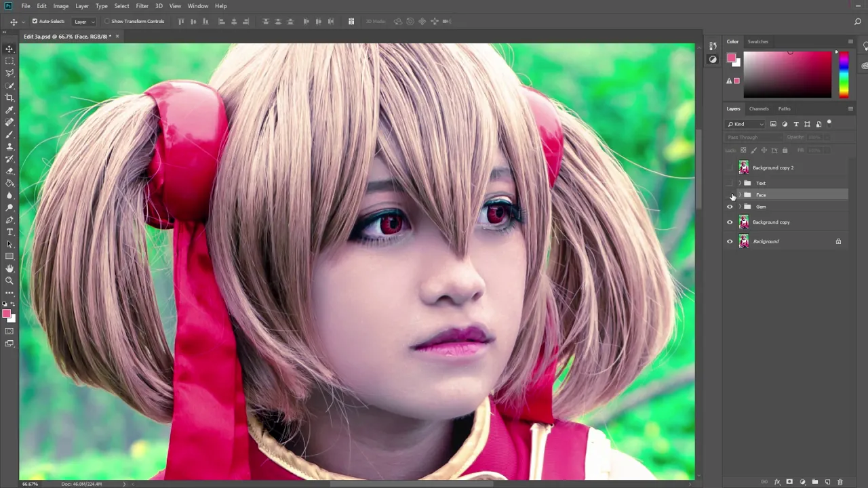Select the Polygonal Lasso tool
Viewport: 868px width, 488px height.
(x=9, y=73)
